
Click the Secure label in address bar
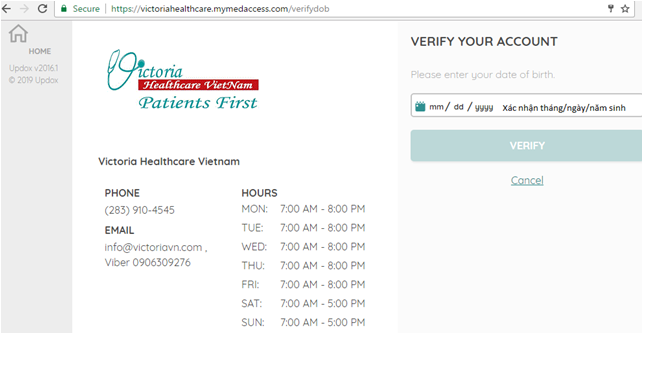(86, 9)
